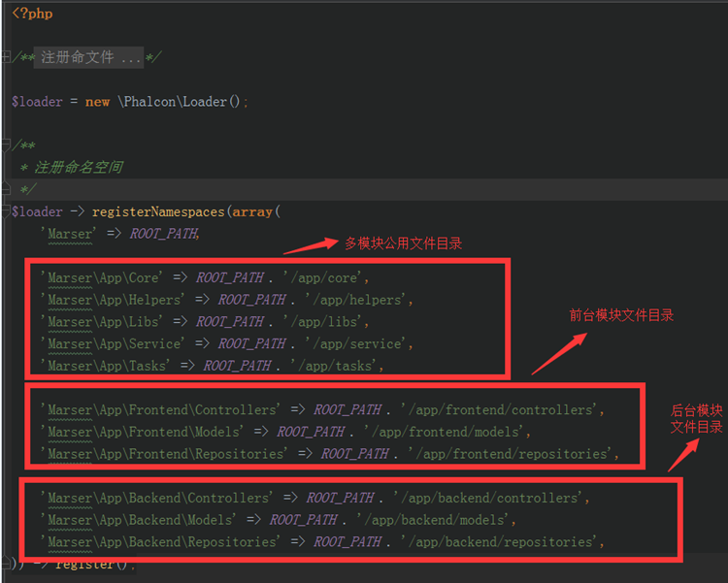Click the red 多模块公用文件目录 annotation label
728x583 pixels.
(403, 243)
